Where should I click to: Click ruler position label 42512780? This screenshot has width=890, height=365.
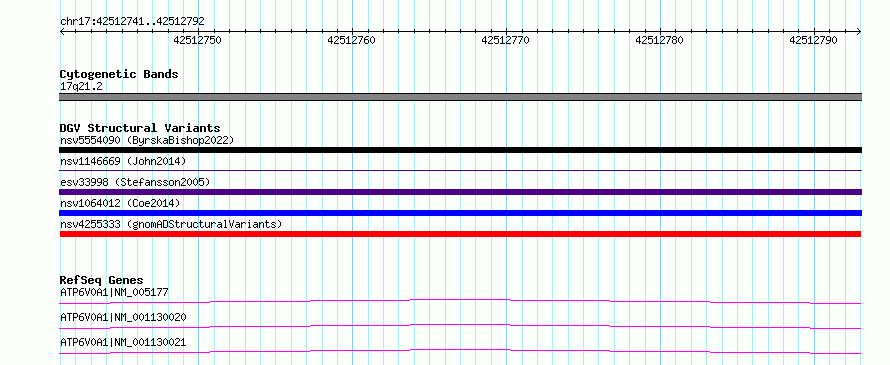pos(659,40)
